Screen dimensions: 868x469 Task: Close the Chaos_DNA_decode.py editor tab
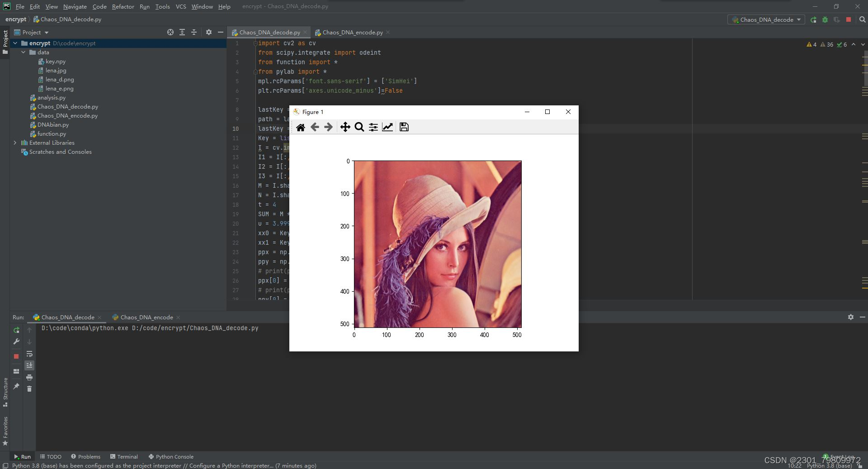pyautogui.click(x=305, y=32)
